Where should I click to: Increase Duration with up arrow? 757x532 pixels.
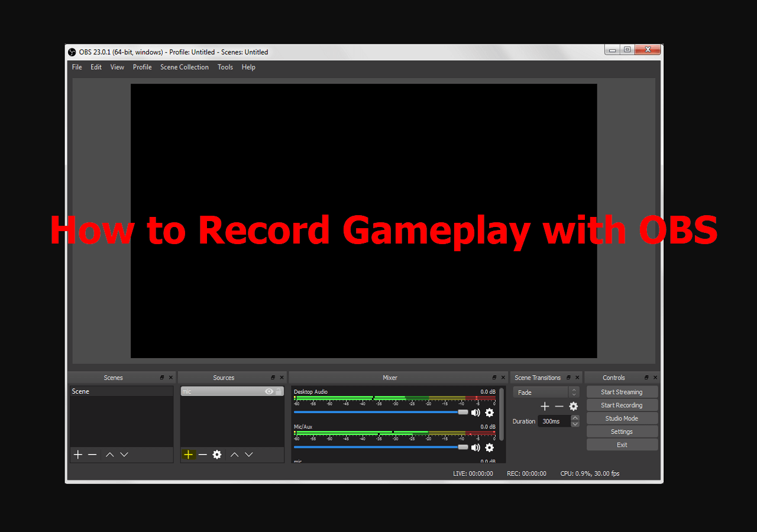[575, 418]
